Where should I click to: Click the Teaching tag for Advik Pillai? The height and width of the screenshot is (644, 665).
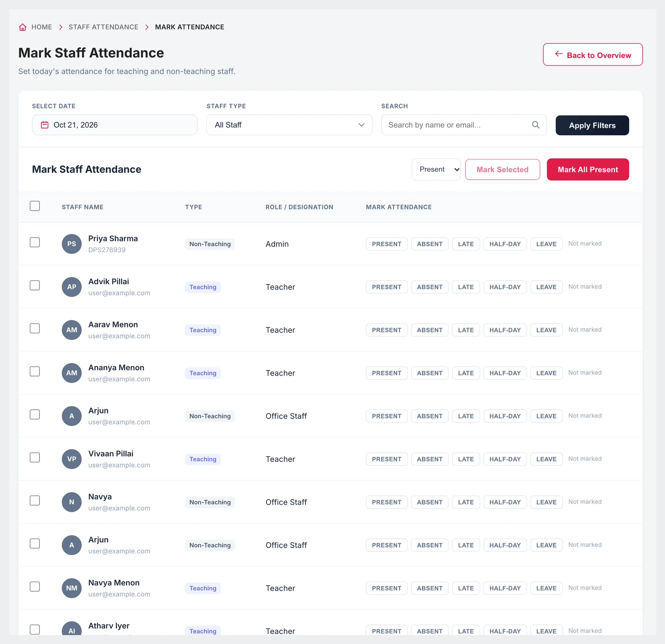[x=203, y=287]
